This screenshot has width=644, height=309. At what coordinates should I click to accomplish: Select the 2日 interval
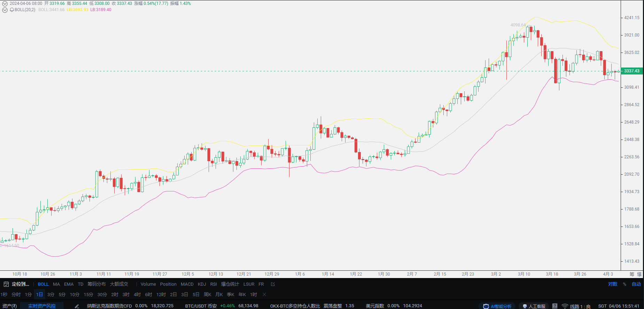173,294
